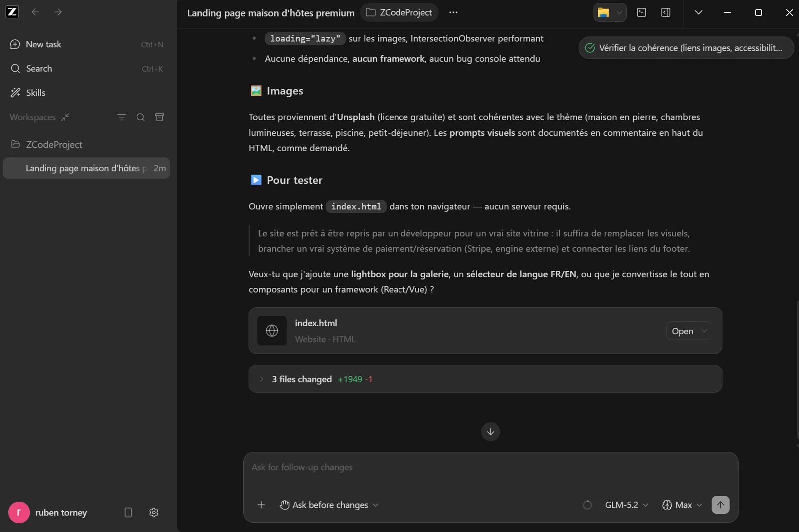This screenshot has width=799, height=532.
Task: Click the Open button for index.html
Action: [x=683, y=331]
